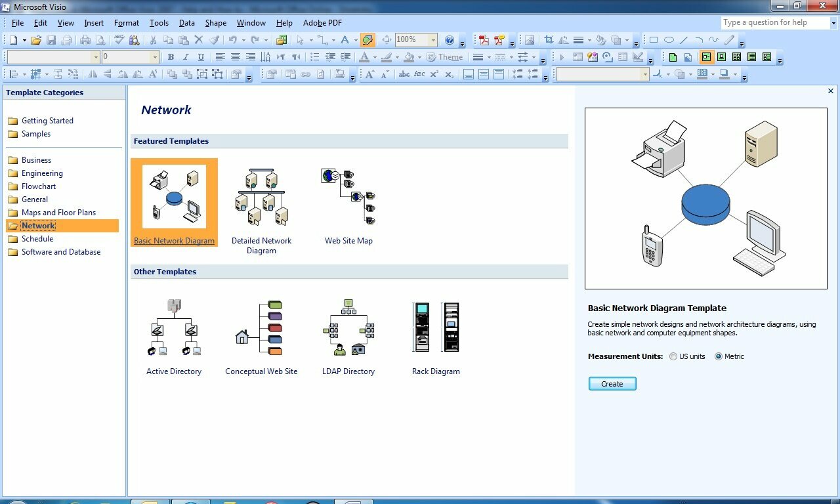Open the line weight dropdown arrow
The width and height of the screenshot is (840, 504).
[489, 57]
